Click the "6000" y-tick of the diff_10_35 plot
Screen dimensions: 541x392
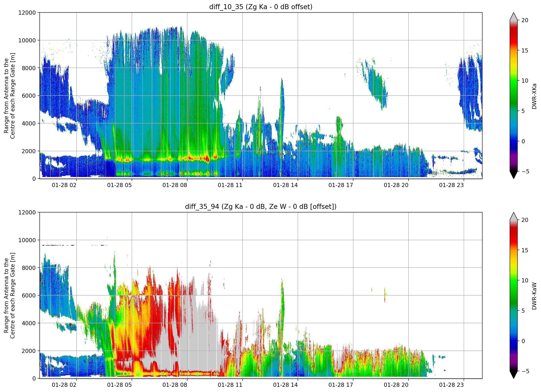29,96
